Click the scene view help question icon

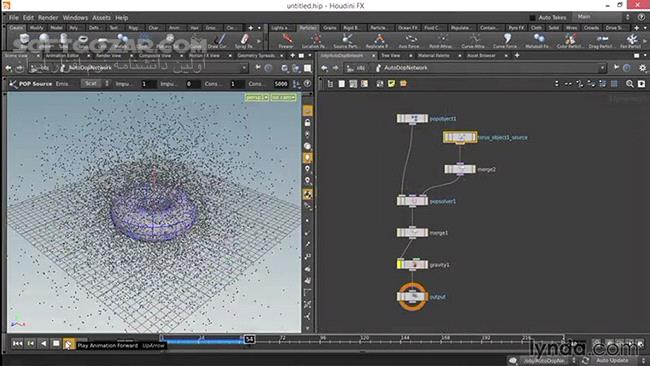307,84
